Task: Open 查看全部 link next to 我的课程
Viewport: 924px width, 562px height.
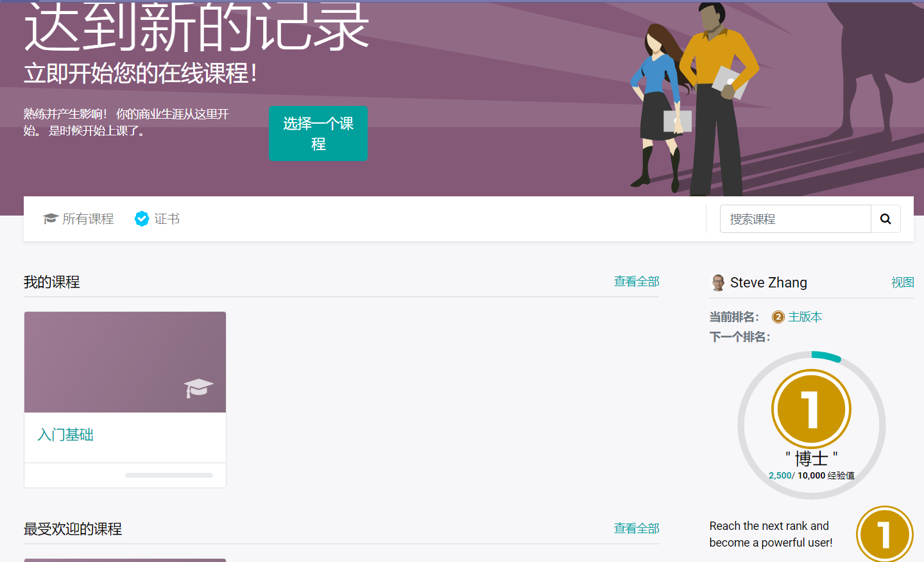Action: pos(636,282)
